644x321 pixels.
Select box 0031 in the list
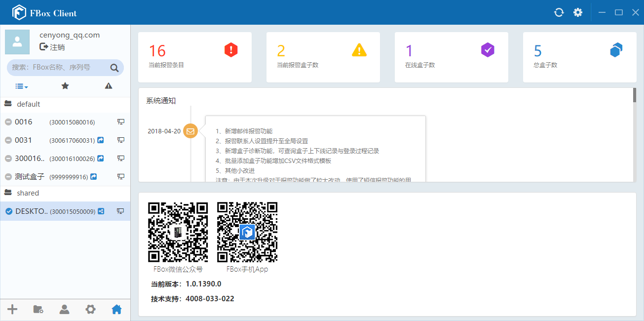65,140
